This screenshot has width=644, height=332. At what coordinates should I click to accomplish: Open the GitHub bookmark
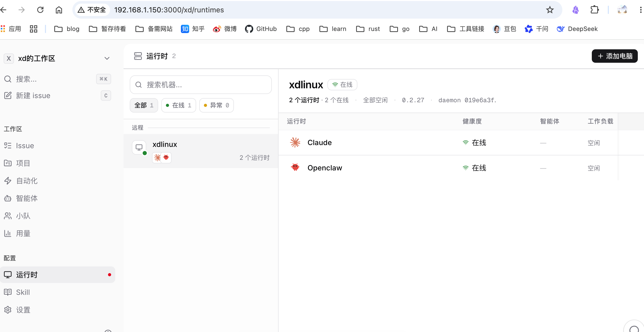click(x=261, y=29)
